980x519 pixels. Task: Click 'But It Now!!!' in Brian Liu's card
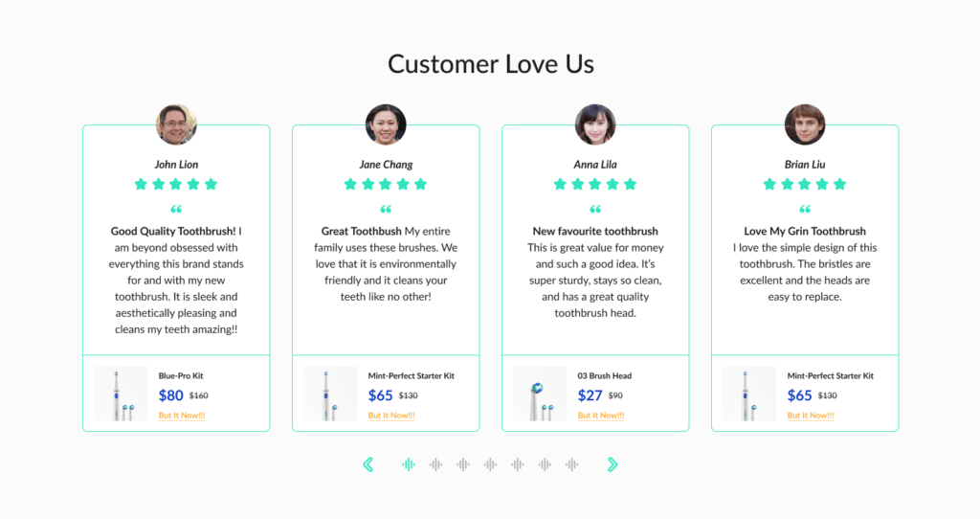811,416
